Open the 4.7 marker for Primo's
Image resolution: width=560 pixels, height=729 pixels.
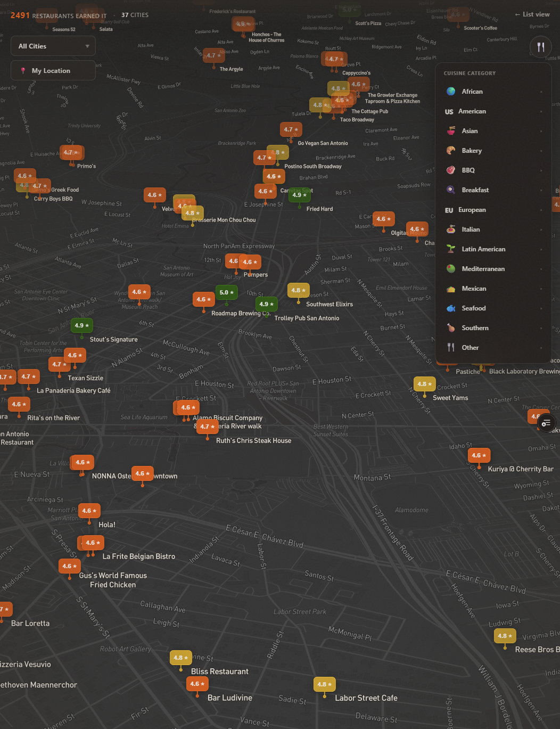click(72, 152)
